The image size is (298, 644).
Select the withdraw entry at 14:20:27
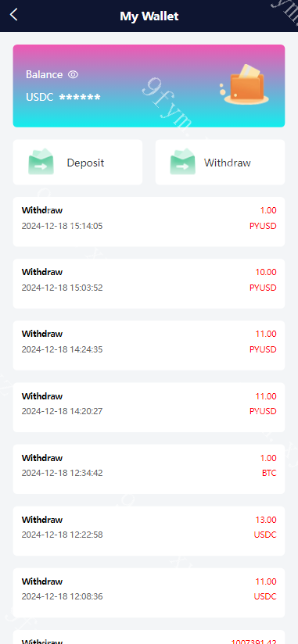coord(149,407)
